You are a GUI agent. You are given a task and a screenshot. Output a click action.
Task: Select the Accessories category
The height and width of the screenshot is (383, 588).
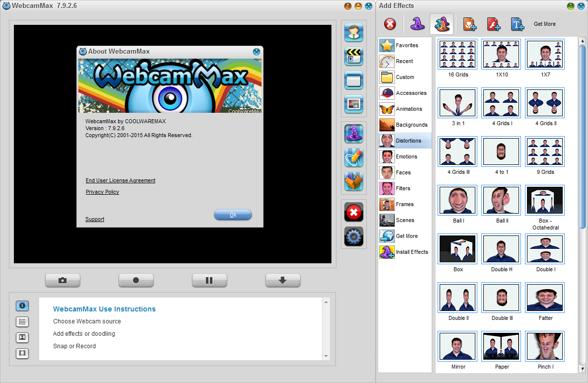tap(405, 93)
